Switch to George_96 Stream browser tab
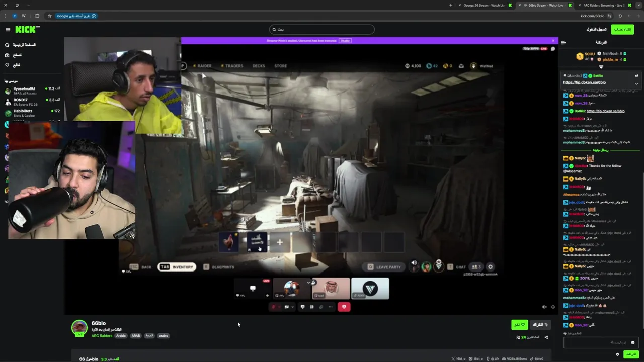 484,5
